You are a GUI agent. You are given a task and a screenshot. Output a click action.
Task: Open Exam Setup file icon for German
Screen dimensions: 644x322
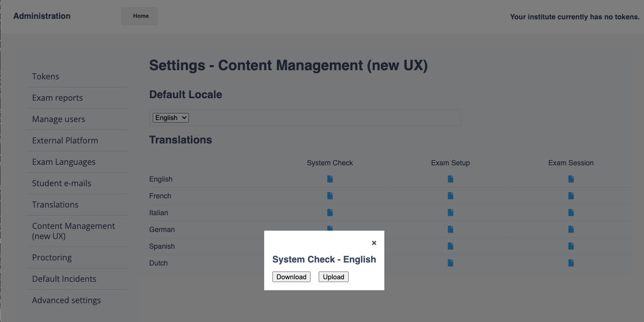tap(451, 229)
